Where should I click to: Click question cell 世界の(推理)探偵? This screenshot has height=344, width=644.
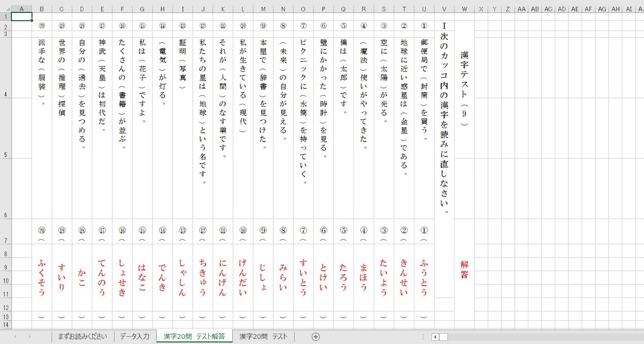pyautogui.click(x=62, y=128)
